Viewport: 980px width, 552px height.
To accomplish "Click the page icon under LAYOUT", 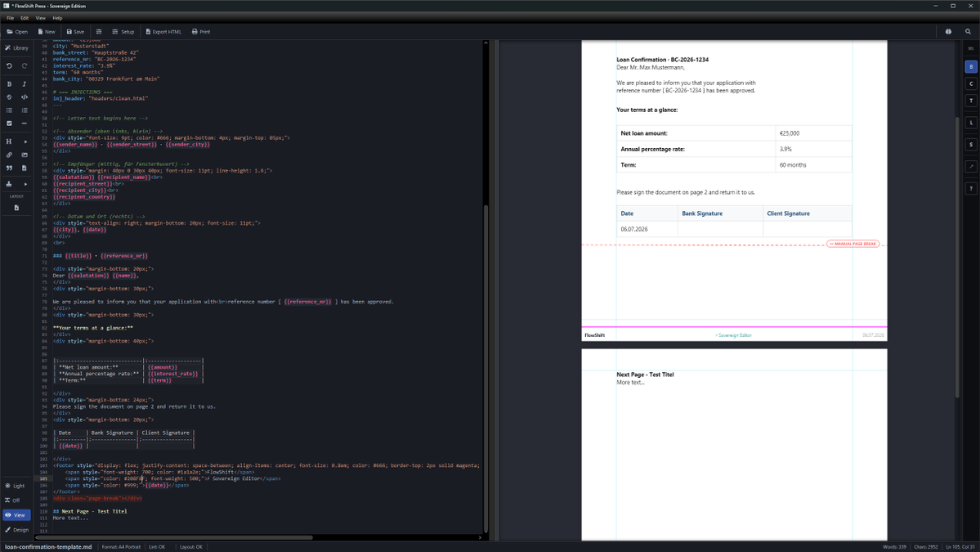I will tap(17, 208).
